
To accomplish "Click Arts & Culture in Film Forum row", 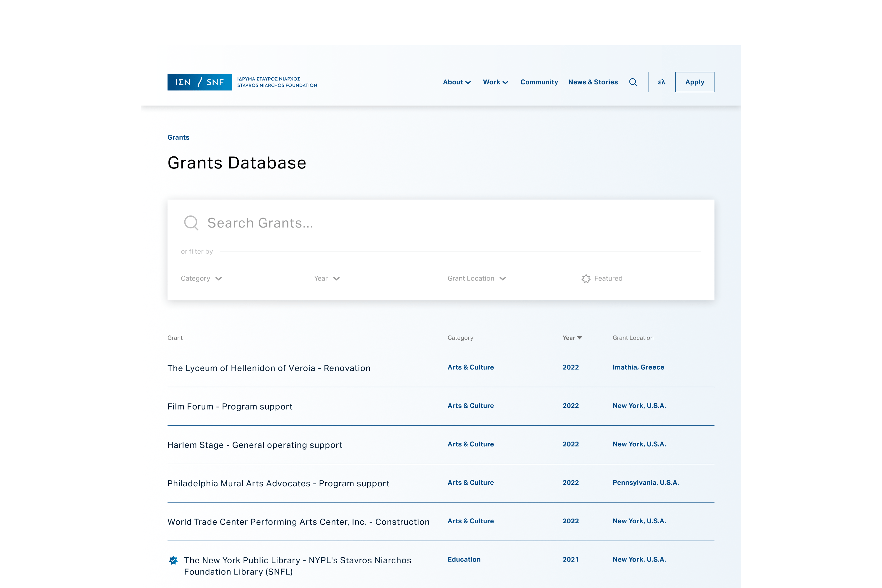I will tap(470, 406).
